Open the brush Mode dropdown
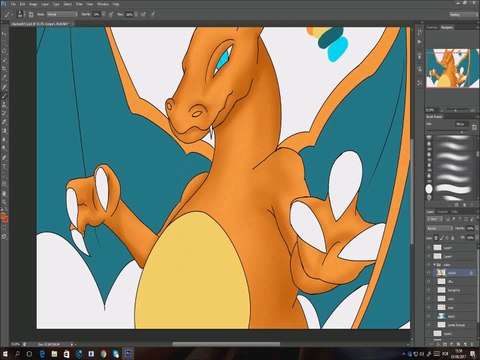This screenshot has width=480, height=360. pyautogui.click(x=62, y=14)
